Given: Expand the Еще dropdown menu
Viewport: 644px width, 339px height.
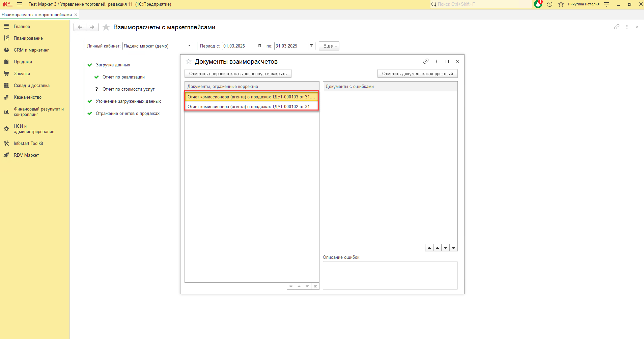Looking at the screenshot, I should tap(329, 46).
